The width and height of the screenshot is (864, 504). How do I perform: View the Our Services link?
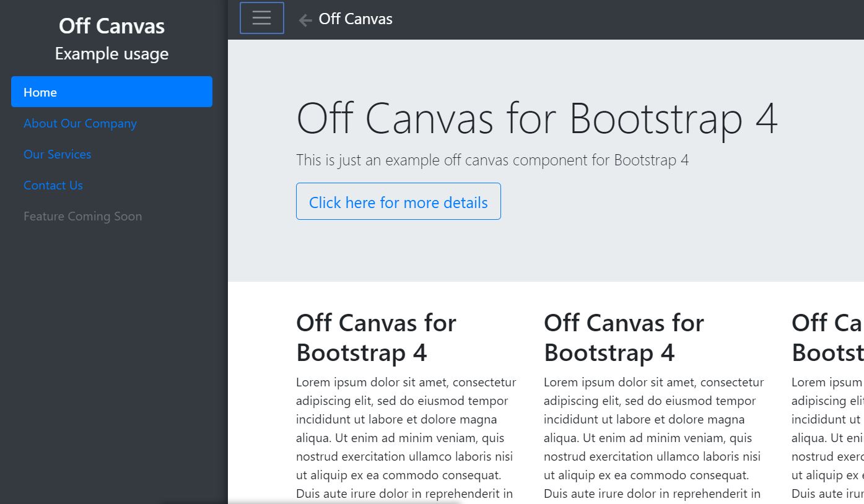[x=57, y=154]
